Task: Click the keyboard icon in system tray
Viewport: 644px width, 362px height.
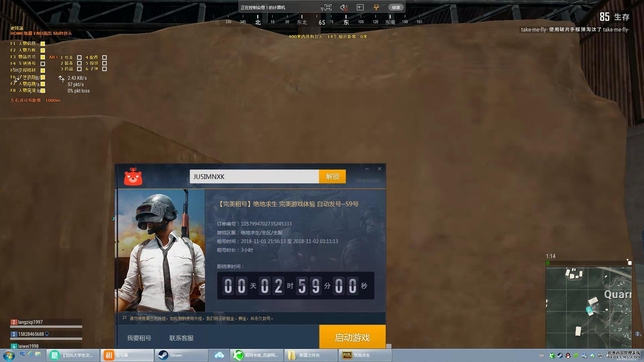Action: 542,356
